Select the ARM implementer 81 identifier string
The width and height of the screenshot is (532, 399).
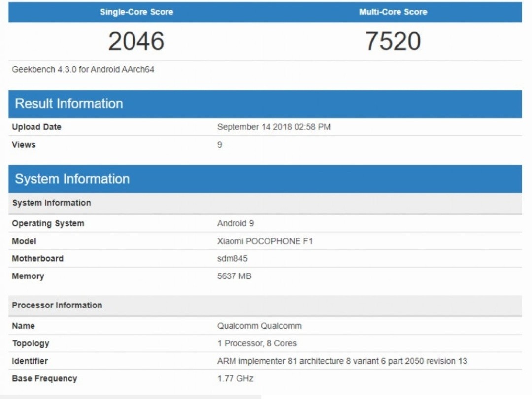342,361
